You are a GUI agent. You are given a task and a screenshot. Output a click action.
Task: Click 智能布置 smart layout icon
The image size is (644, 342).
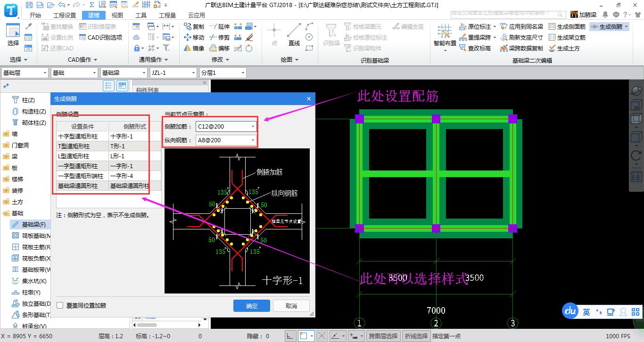(445, 36)
